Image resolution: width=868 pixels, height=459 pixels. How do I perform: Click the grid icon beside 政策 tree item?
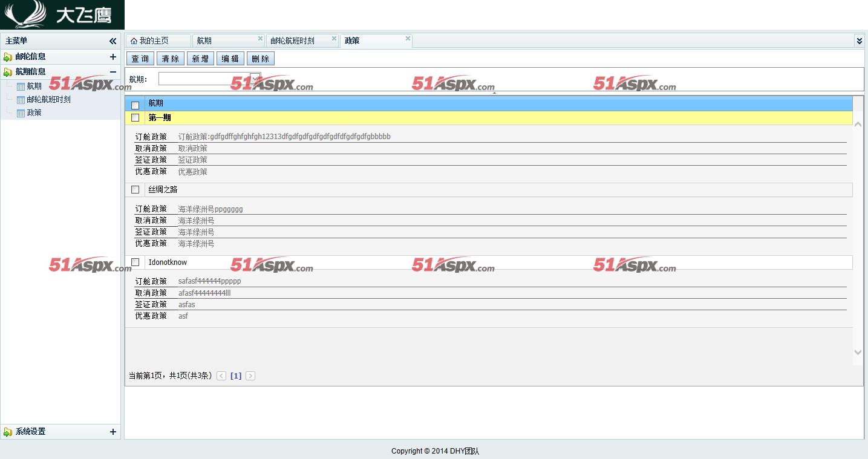(21, 114)
